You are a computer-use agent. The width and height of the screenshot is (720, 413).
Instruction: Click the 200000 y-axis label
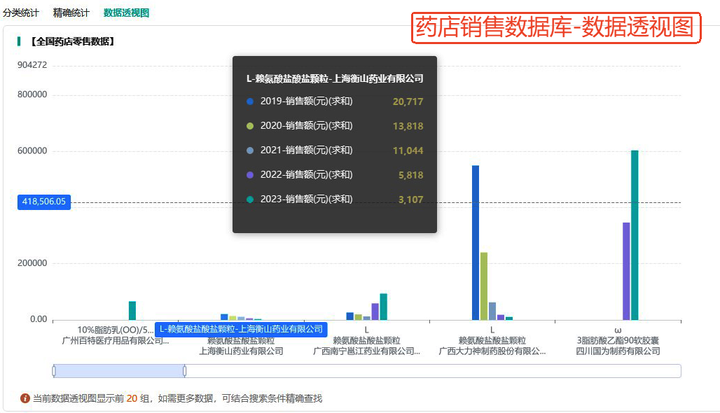(x=32, y=263)
